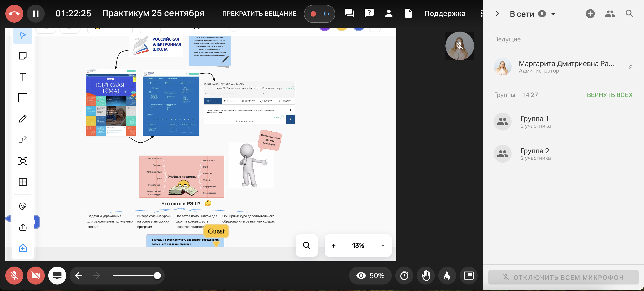This screenshot has height=291, width=644.
Task: Click the bottom slider handle
Action: [x=157, y=276]
